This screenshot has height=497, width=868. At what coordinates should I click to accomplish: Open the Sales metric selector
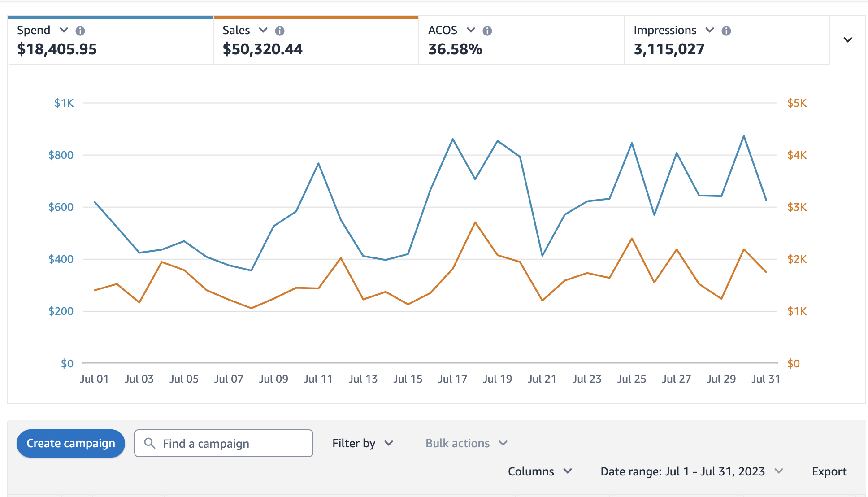point(263,31)
